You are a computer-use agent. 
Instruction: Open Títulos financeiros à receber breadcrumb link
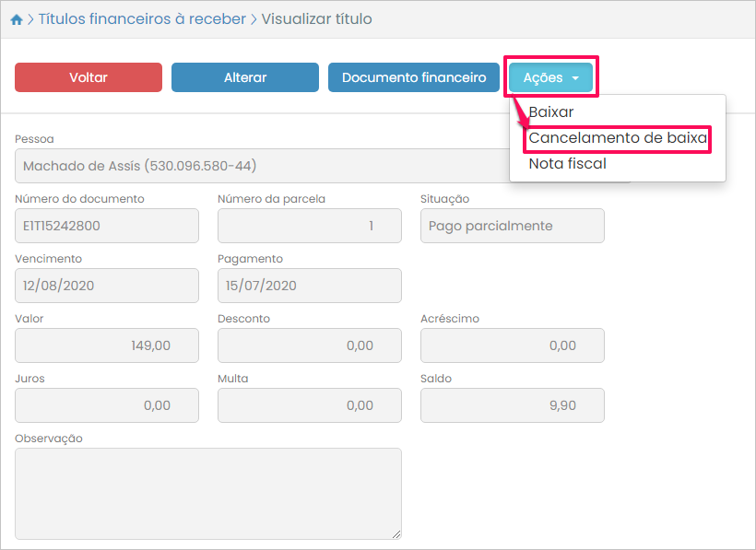pyautogui.click(x=142, y=19)
